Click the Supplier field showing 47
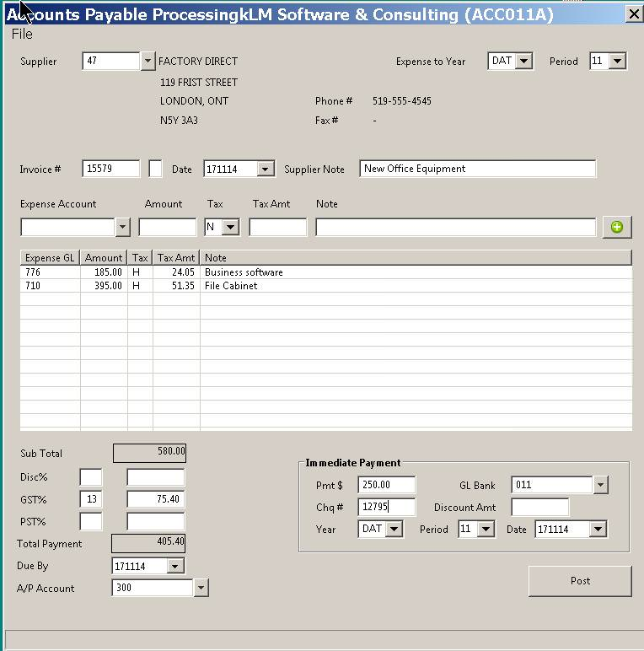This screenshot has width=644, height=651. [x=111, y=61]
